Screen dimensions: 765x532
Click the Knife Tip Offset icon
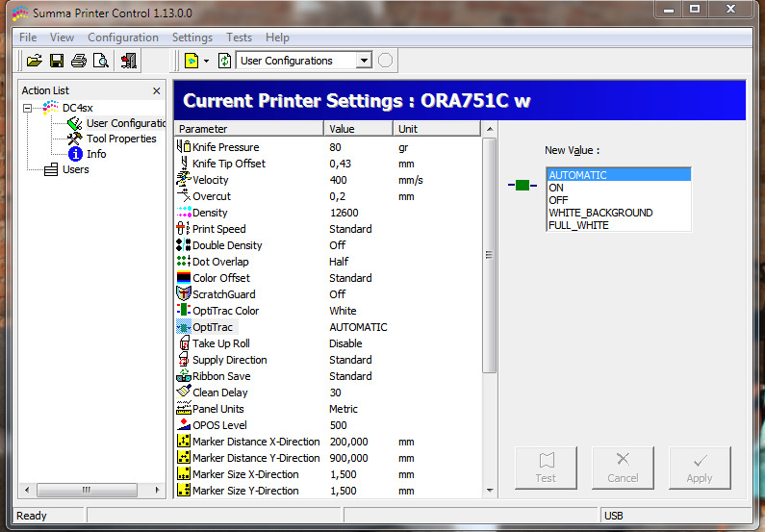click(184, 164)
